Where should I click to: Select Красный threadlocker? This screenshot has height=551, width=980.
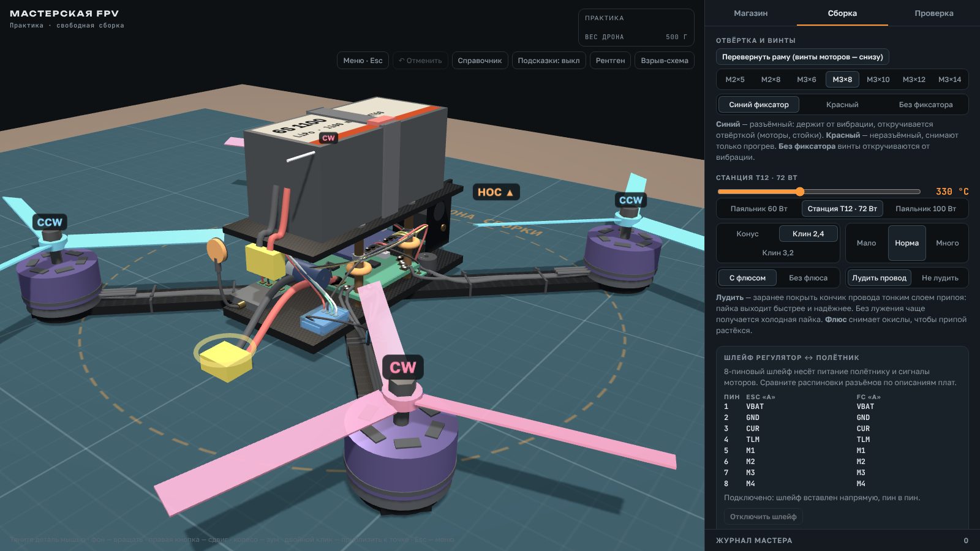click(842, 105)
